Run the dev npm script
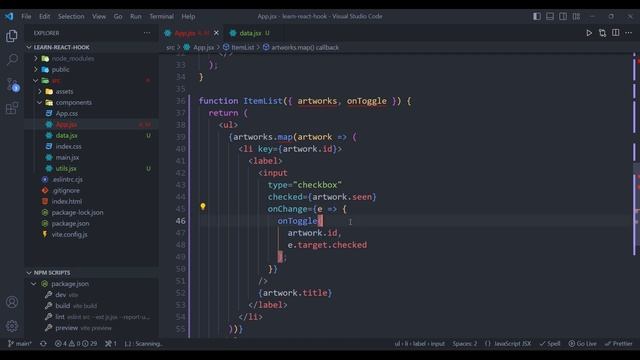Screen dimensions: 640x360 [x=91, y=295]
